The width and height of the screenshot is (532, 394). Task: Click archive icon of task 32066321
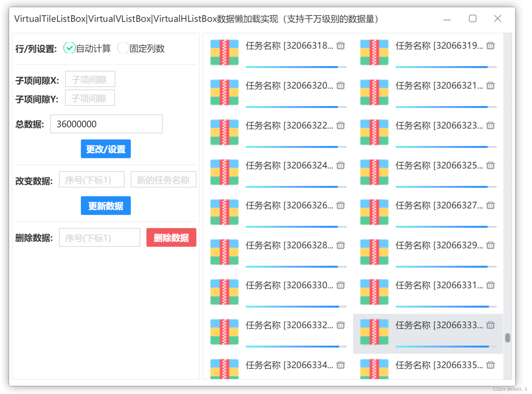[374, 92]
